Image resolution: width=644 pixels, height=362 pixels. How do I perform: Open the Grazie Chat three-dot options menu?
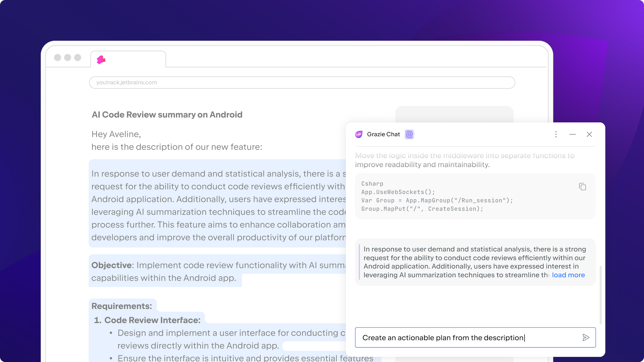[x=556, y=134]
